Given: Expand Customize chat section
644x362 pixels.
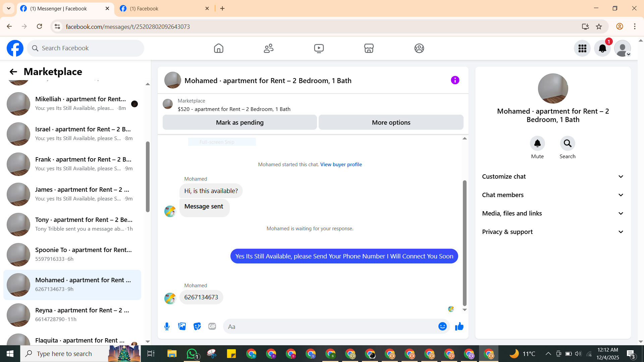Looking at the screenshot, I should pos(553,177).
